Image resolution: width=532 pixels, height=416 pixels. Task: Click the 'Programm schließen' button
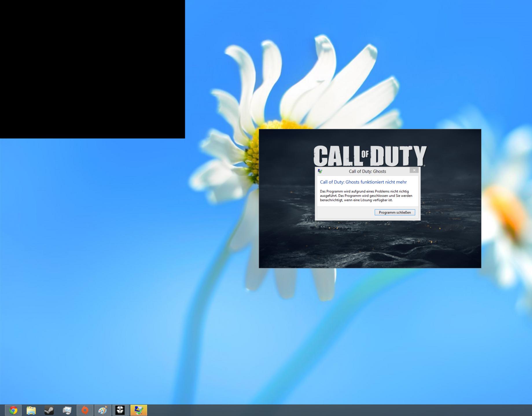point(395,212)
